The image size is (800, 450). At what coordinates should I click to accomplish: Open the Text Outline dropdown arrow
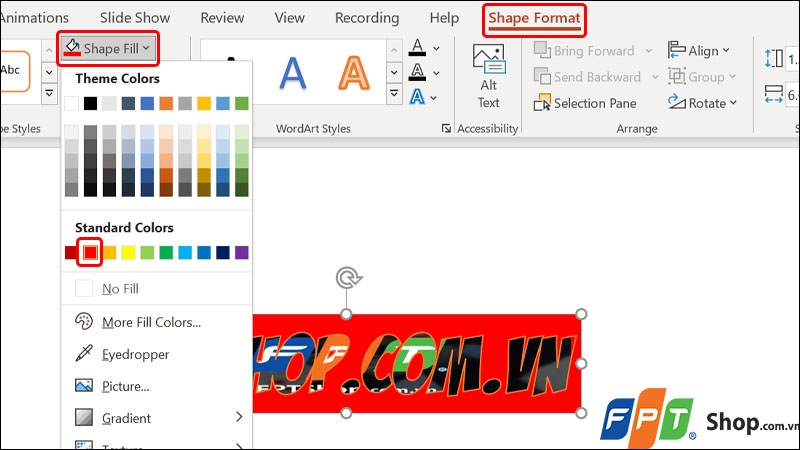436,73
